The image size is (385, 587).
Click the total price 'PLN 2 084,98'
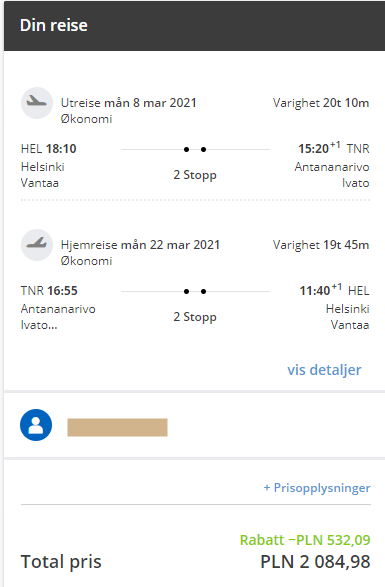[315, 562]
